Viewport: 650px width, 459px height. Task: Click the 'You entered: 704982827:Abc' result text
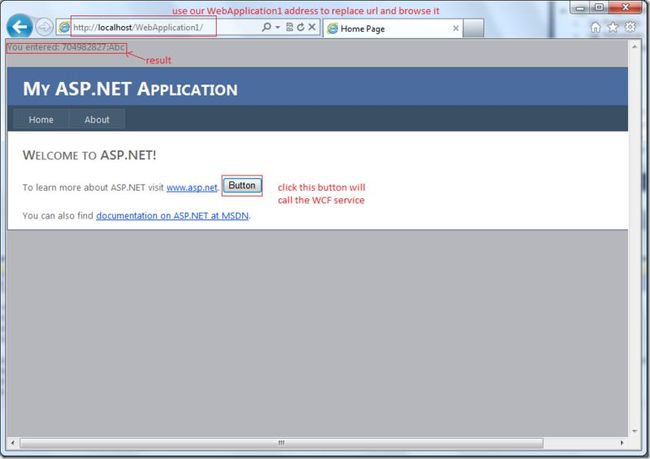click(x=66, y=47)
